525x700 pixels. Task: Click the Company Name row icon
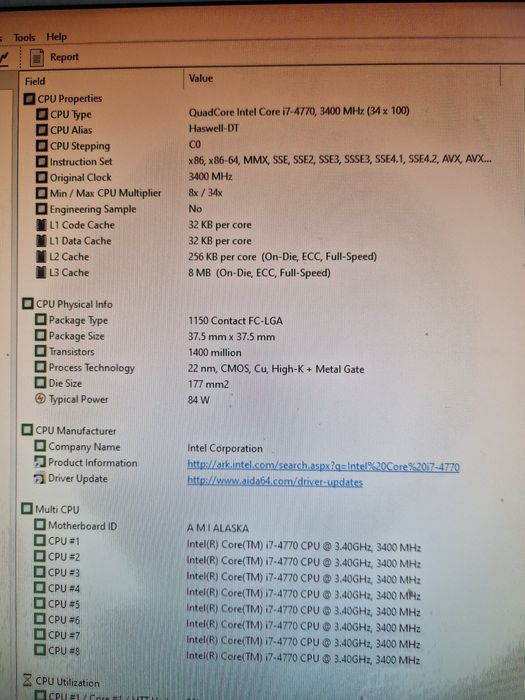click(x=40, y=446)
